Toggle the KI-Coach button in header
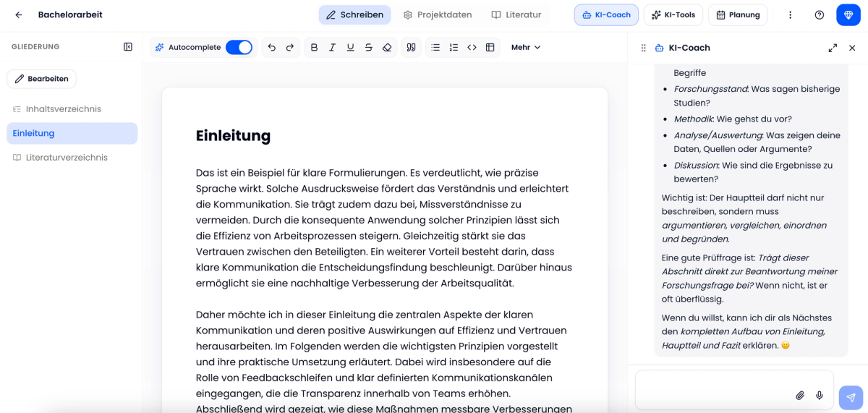Viewport: 868px width, 413px height. [x=607, y=14]
